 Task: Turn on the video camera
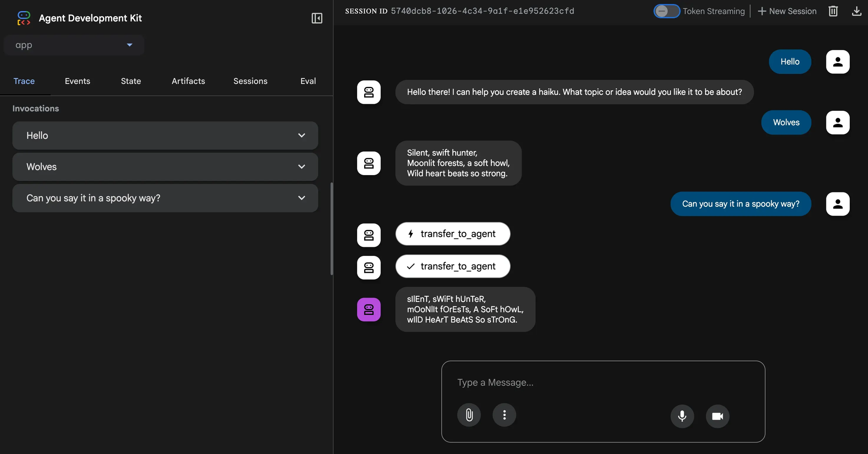[x=717, y=416]
